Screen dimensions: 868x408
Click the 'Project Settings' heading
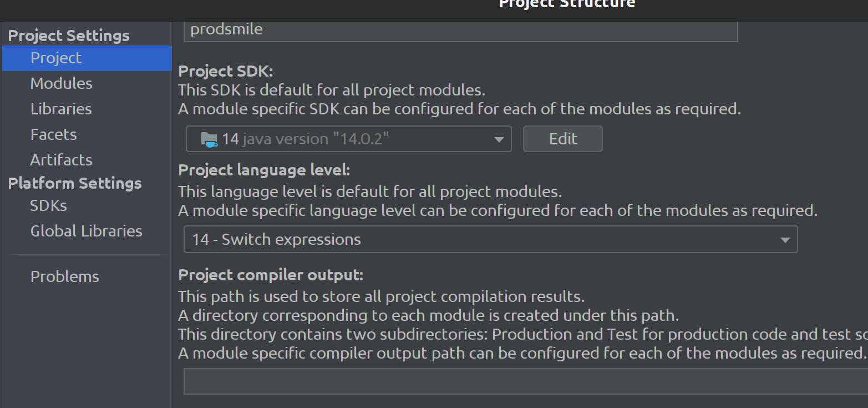tap(69, 36)
